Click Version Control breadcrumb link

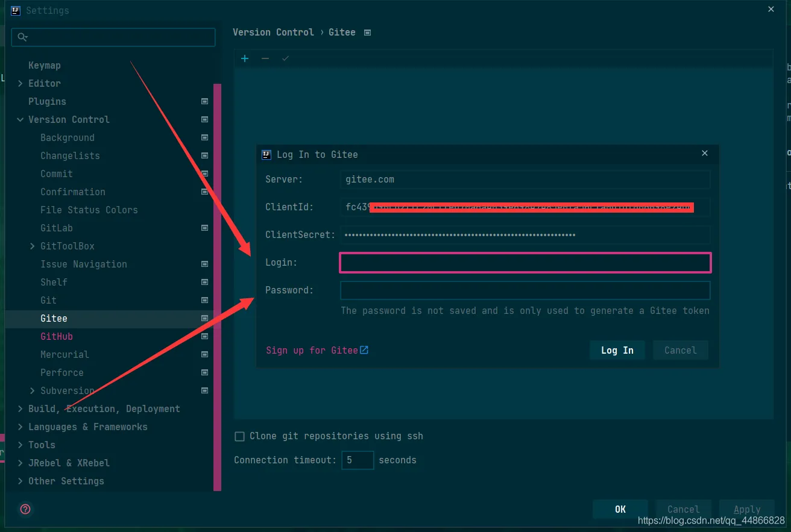[x=273, y=33]
